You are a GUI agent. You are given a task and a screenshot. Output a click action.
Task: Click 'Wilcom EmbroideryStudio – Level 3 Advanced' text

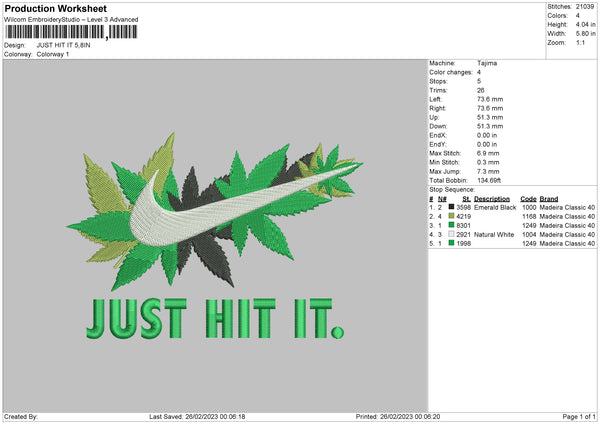click(x=71, y=20)
